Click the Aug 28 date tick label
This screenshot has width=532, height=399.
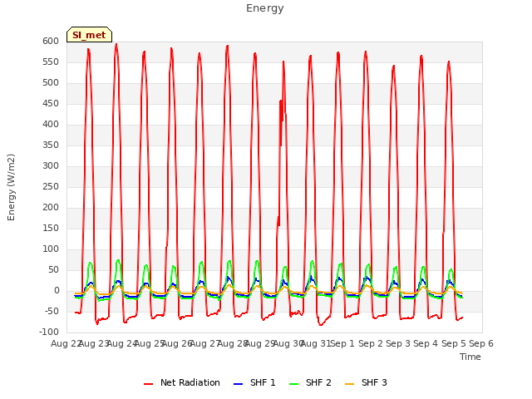pos(233,343)
